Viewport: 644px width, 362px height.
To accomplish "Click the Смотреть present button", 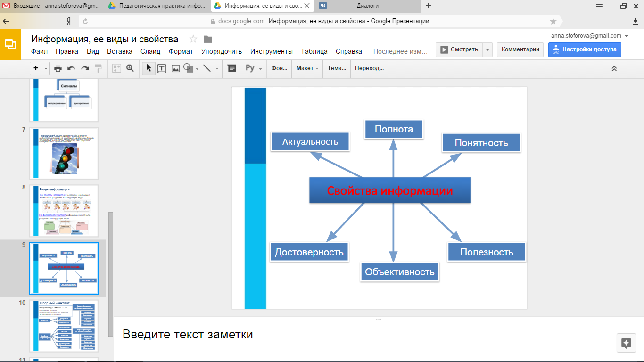I will click(x=459, y=49).
